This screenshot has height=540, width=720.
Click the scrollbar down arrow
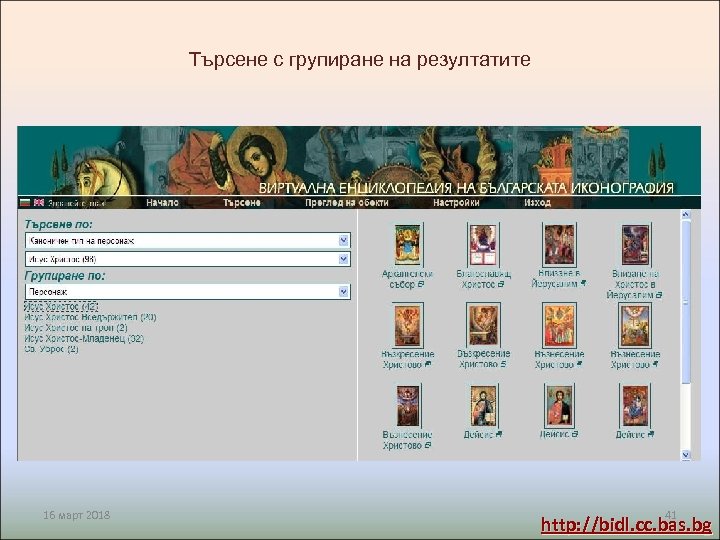tap(686, 455)
